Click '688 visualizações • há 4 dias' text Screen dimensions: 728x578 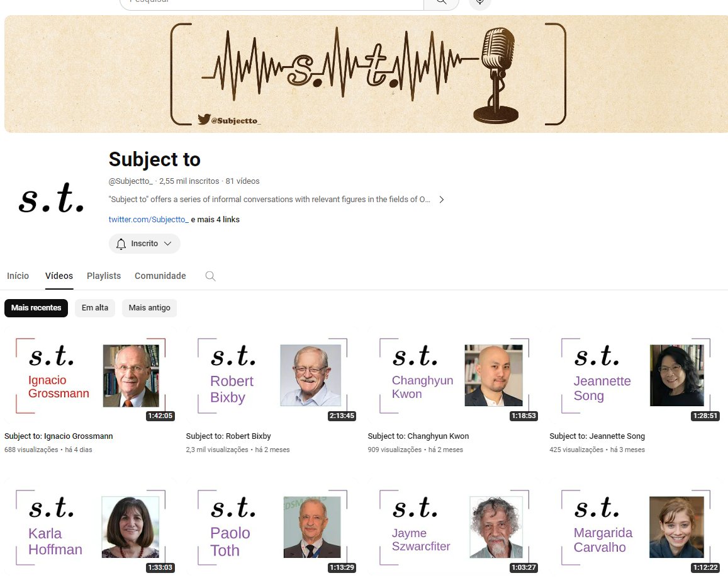[x=48, y=450]
